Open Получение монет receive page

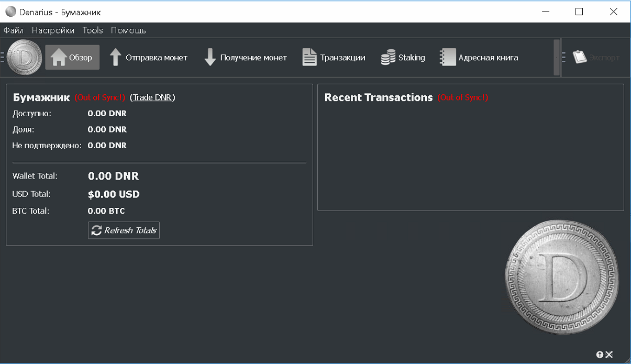(x=246, y=58)
